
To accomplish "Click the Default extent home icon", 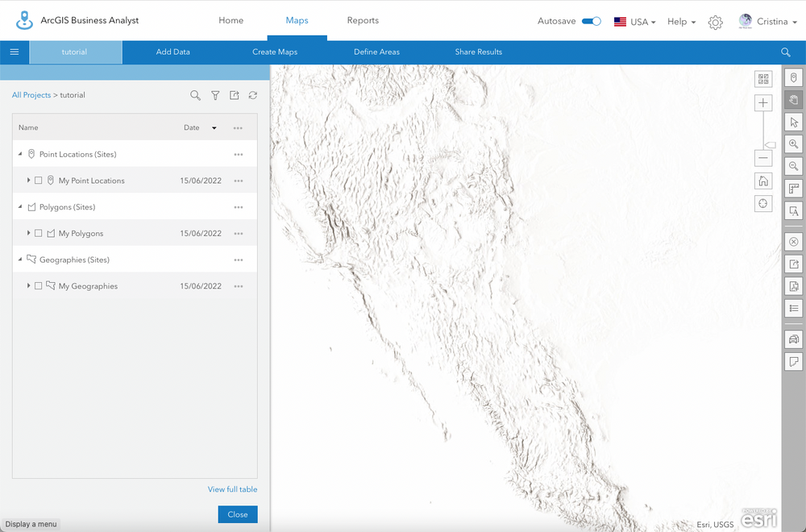I will [x=763, y=181].
